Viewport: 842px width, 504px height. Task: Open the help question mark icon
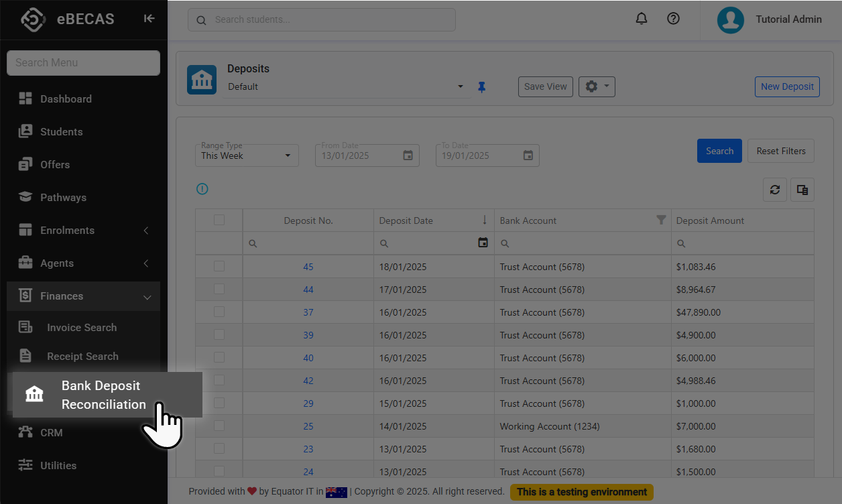tap(674, 19)
